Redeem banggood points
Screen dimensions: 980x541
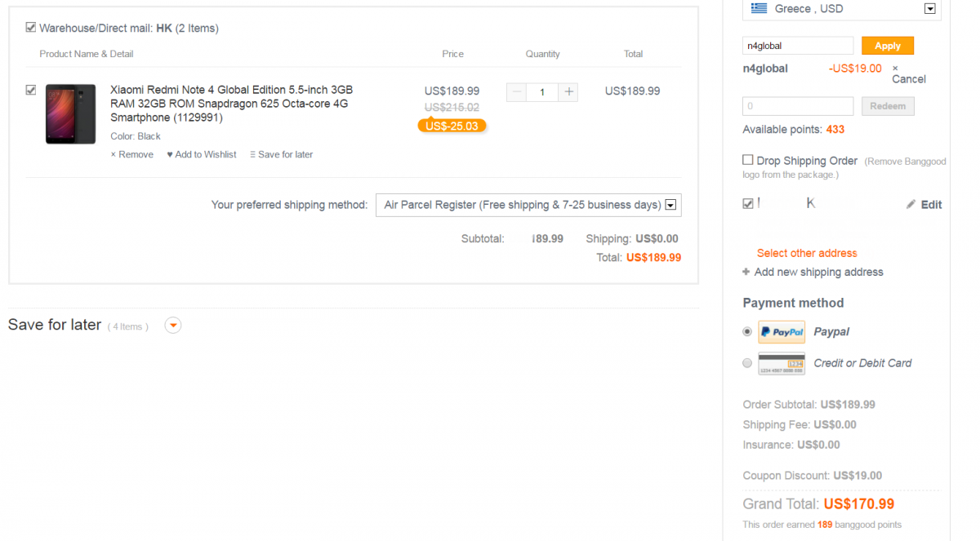click(x=888, y=106)
